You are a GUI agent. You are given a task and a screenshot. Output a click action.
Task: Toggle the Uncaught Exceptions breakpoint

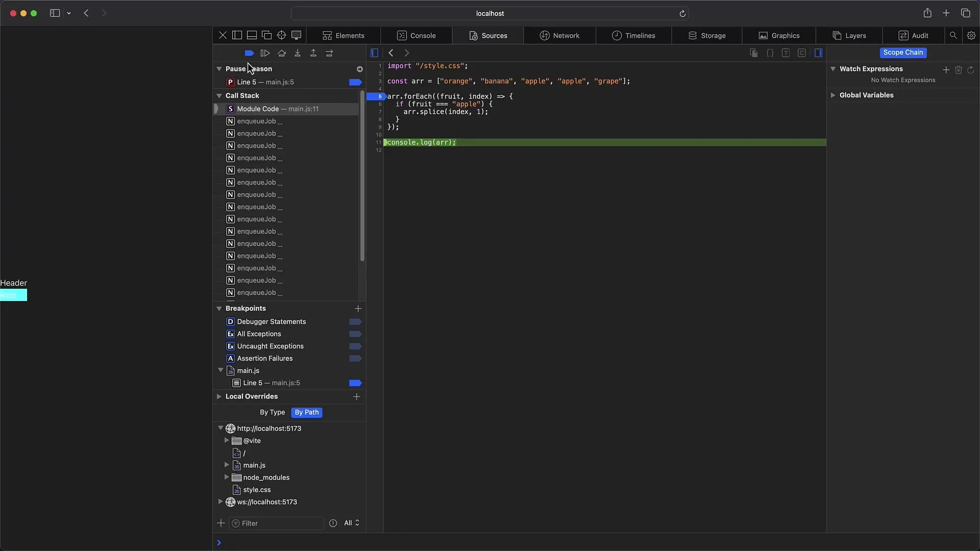(x=355, y=346)
